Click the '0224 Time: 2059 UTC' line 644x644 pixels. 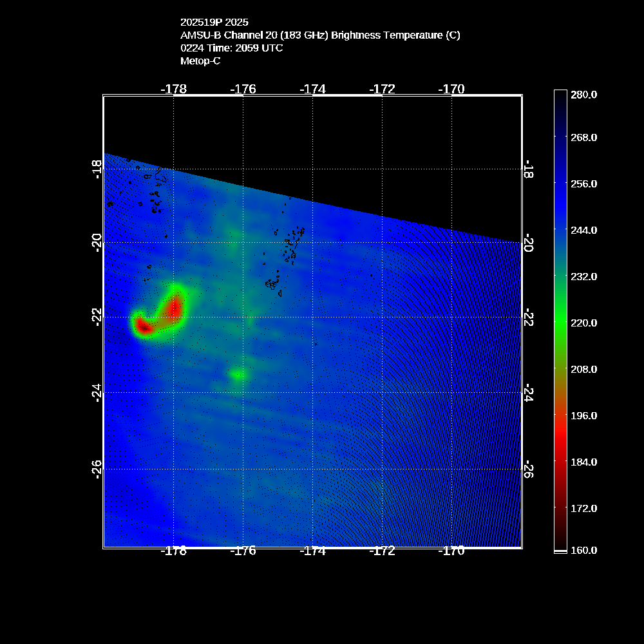coord(232,48)
